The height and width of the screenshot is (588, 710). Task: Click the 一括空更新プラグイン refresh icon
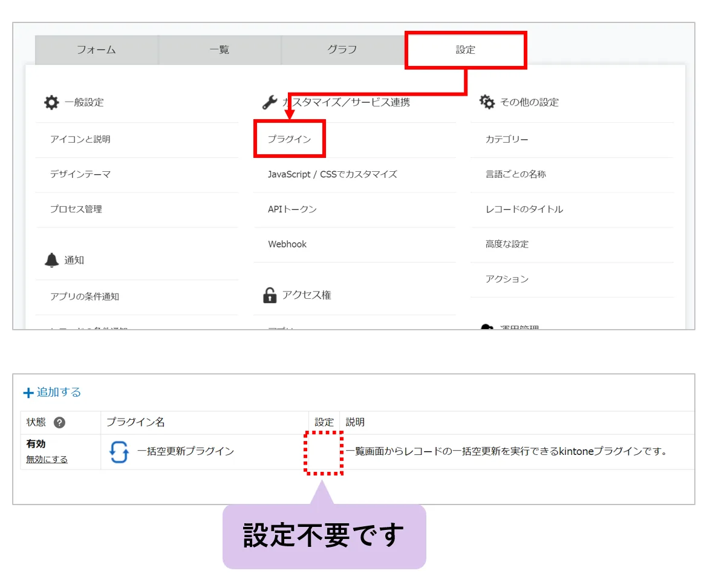pos(119,452)
